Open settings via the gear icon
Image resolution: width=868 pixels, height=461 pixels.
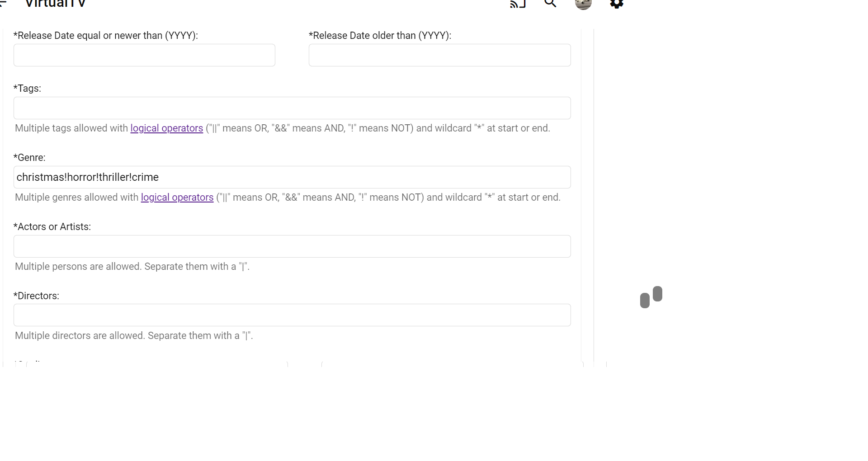(617, 4)
